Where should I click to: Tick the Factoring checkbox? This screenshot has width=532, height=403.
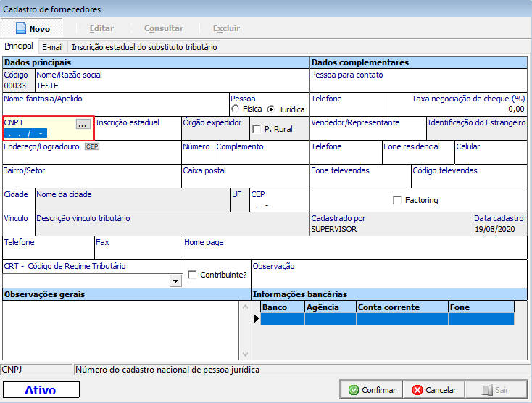pos(397,200)
